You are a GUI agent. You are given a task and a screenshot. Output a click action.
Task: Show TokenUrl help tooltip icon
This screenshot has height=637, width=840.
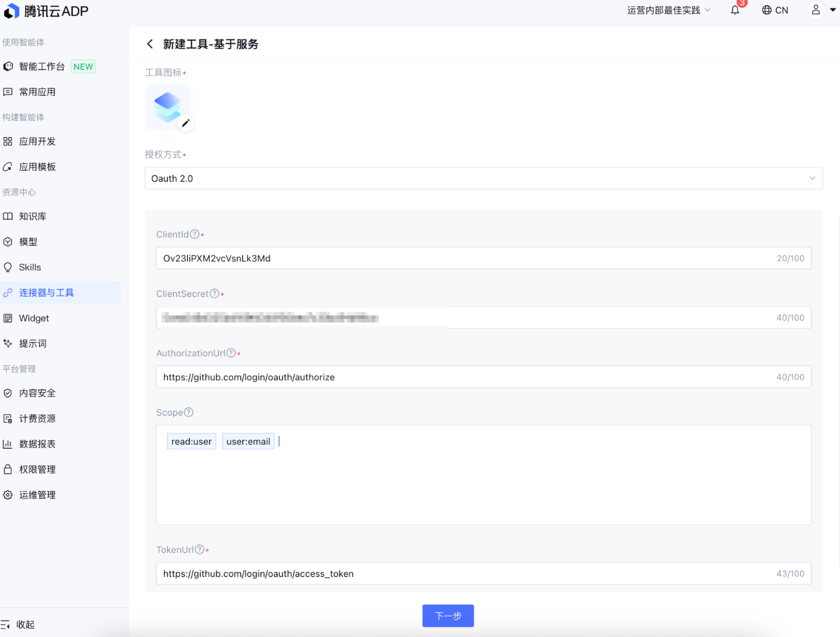click(x=200, y=550)
